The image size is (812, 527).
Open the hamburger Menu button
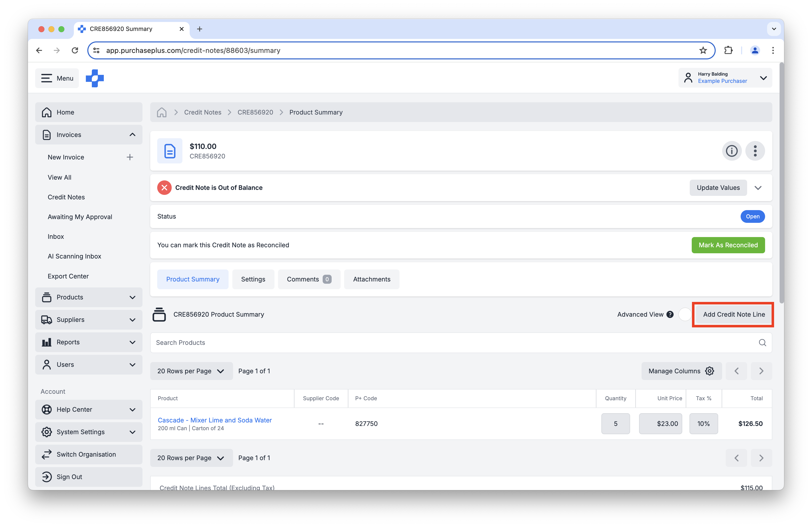pyautogui.click(x=57, y=78)
